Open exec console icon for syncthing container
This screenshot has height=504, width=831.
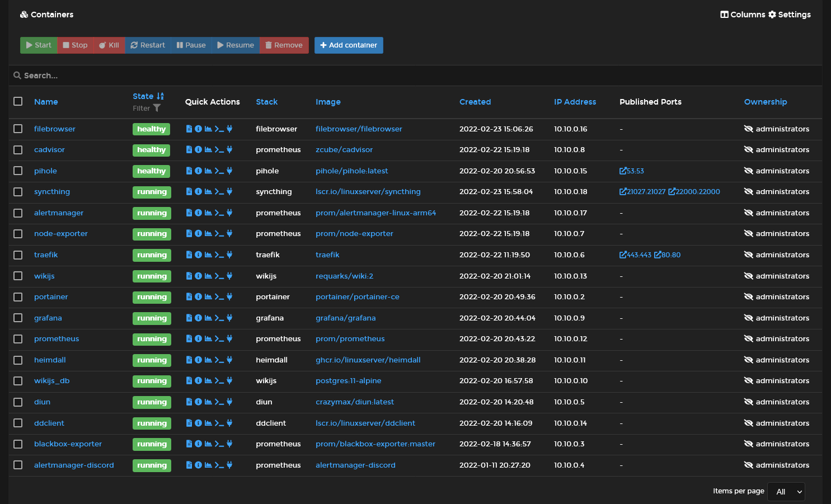coord(219,192)
